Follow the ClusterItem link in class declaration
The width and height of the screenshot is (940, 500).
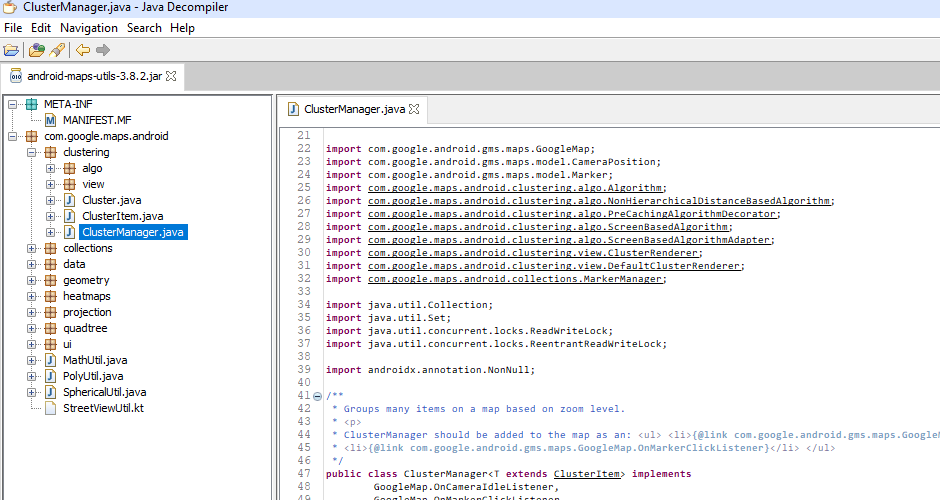[586, 474]
